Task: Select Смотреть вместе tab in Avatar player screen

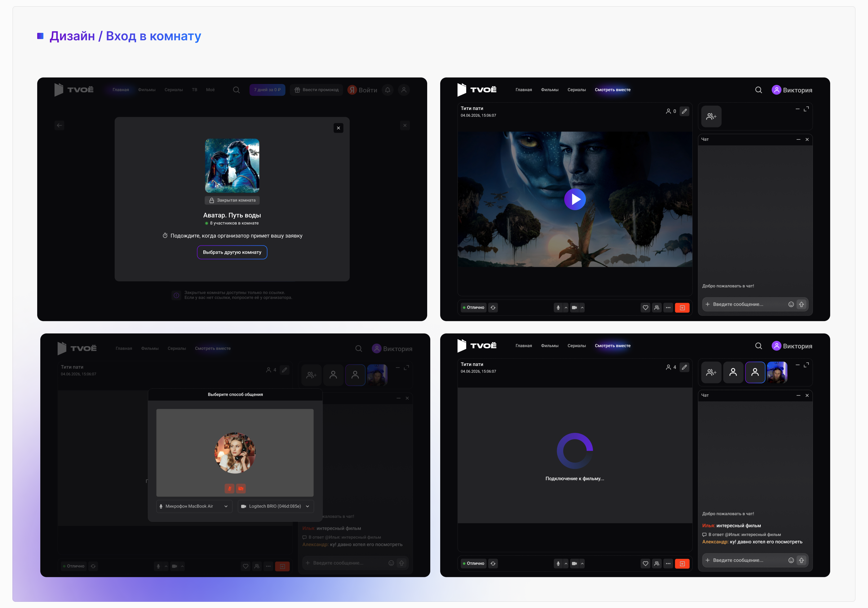Action: (x=613, y=90)
